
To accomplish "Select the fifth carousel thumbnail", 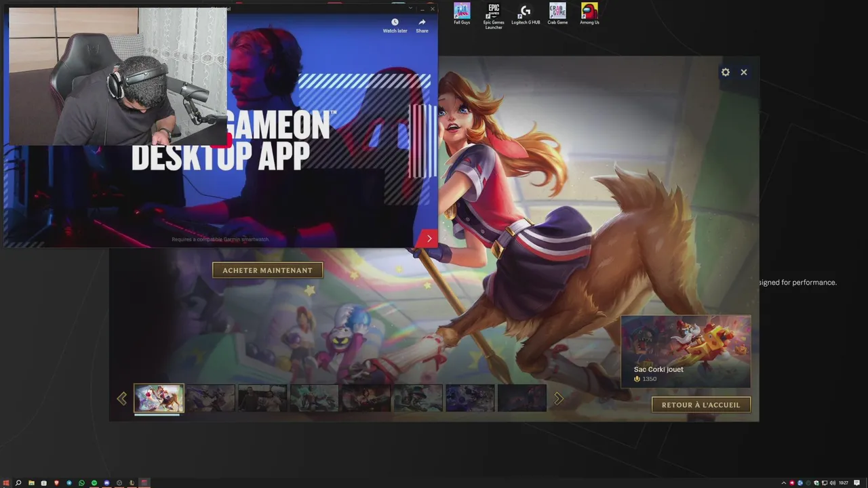I will pos(366,399).
